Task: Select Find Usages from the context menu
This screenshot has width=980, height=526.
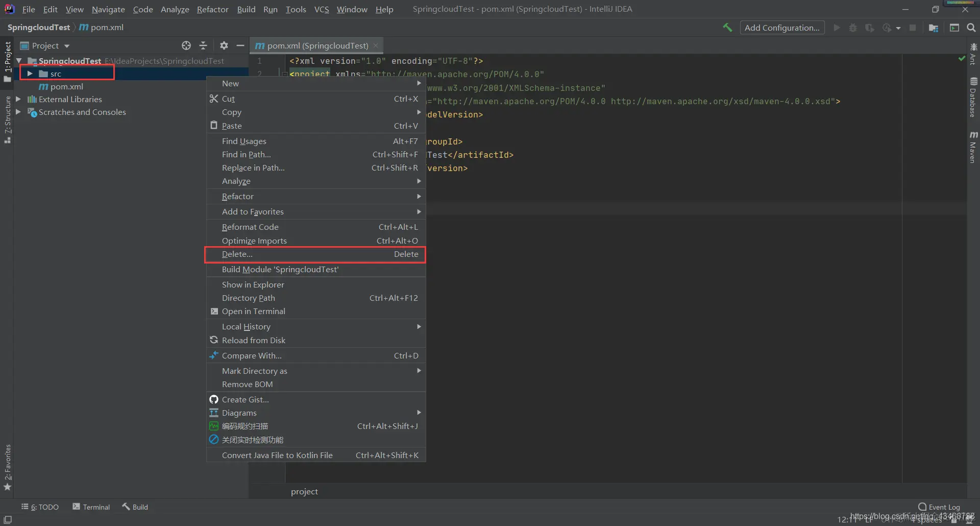Action: (x=316, y=141)
